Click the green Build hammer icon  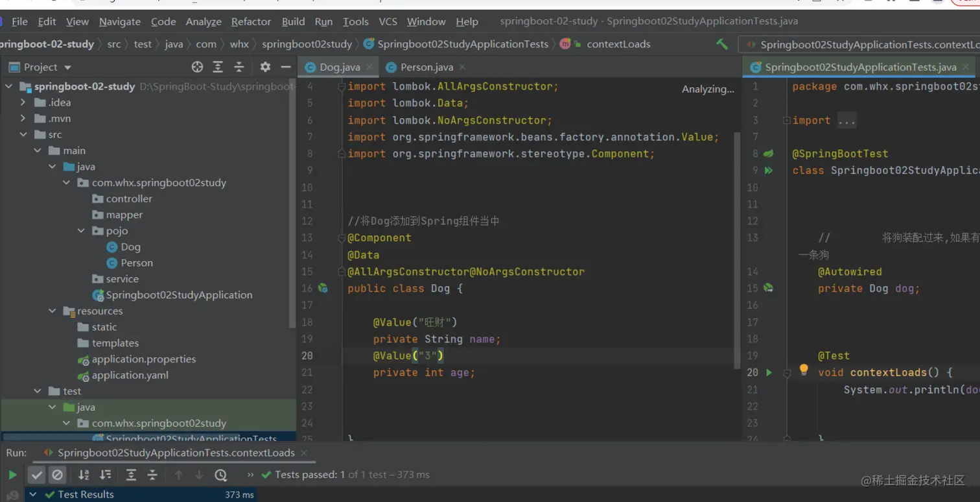[721, 44]
